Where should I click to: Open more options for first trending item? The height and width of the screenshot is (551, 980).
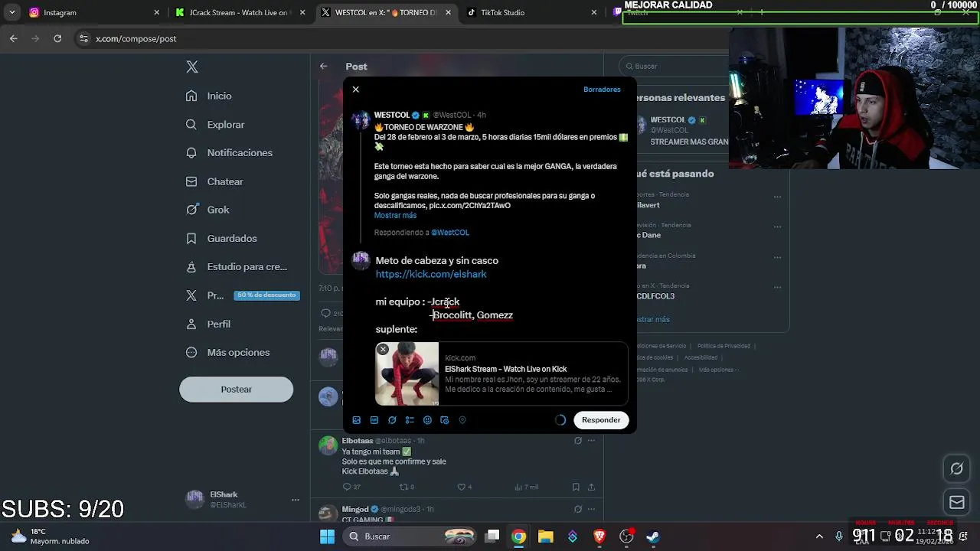(777, 197)
